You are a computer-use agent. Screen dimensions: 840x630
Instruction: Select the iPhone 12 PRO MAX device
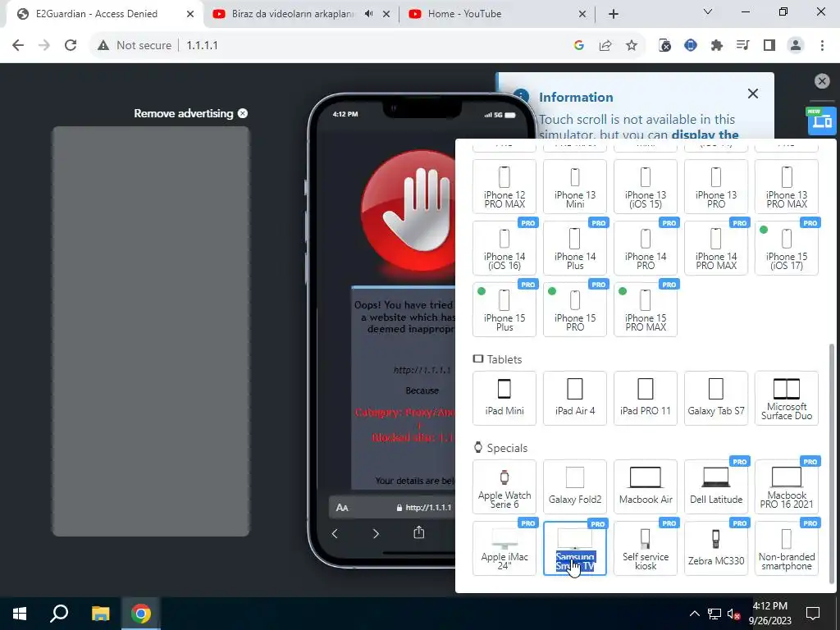(x=504, y=186)
